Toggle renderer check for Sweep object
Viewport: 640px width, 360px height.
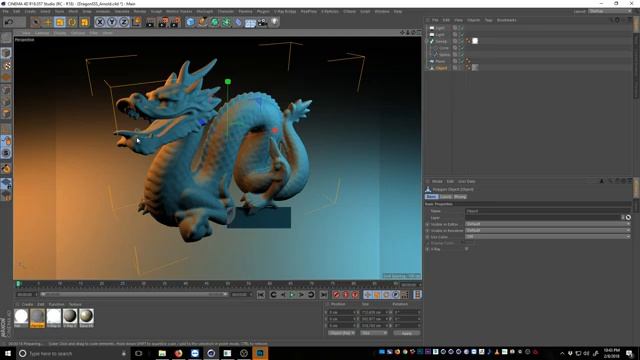[x=462, y=41]
